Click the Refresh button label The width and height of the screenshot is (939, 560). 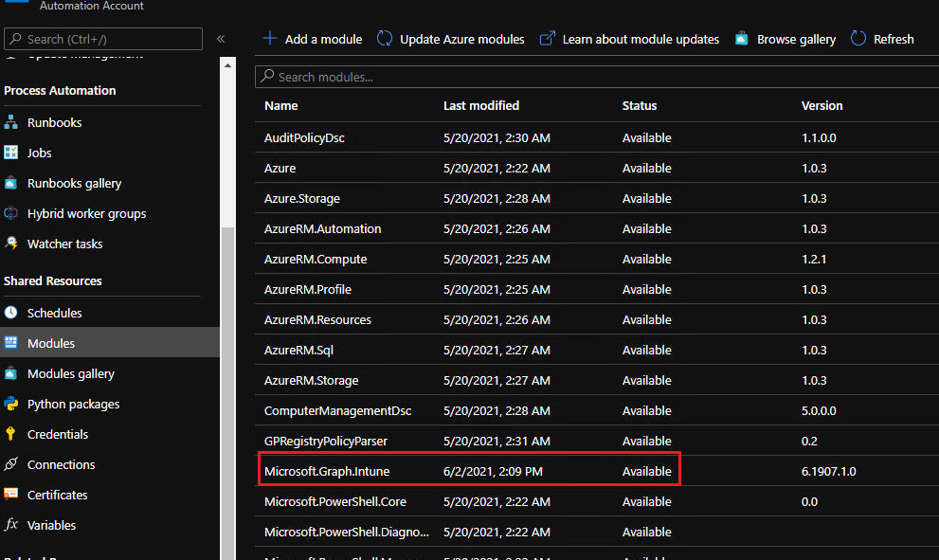pyautogui.click(x=894, y=39)
